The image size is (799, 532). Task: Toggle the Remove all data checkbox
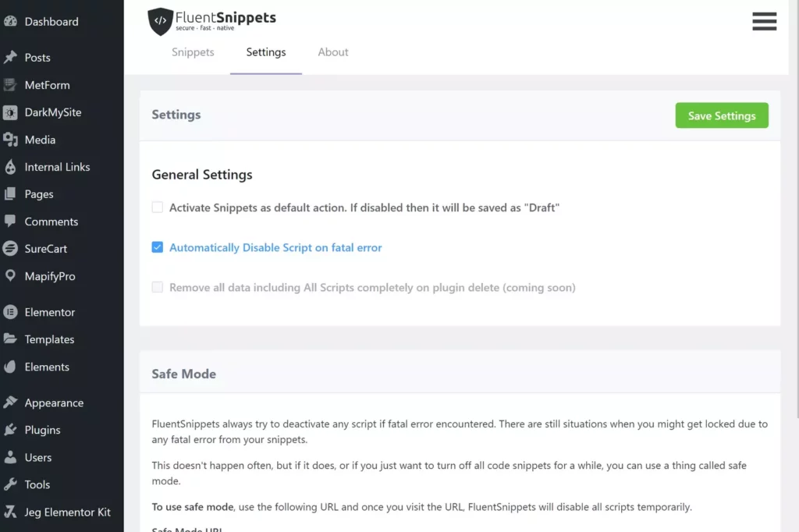tap(157, 287)
